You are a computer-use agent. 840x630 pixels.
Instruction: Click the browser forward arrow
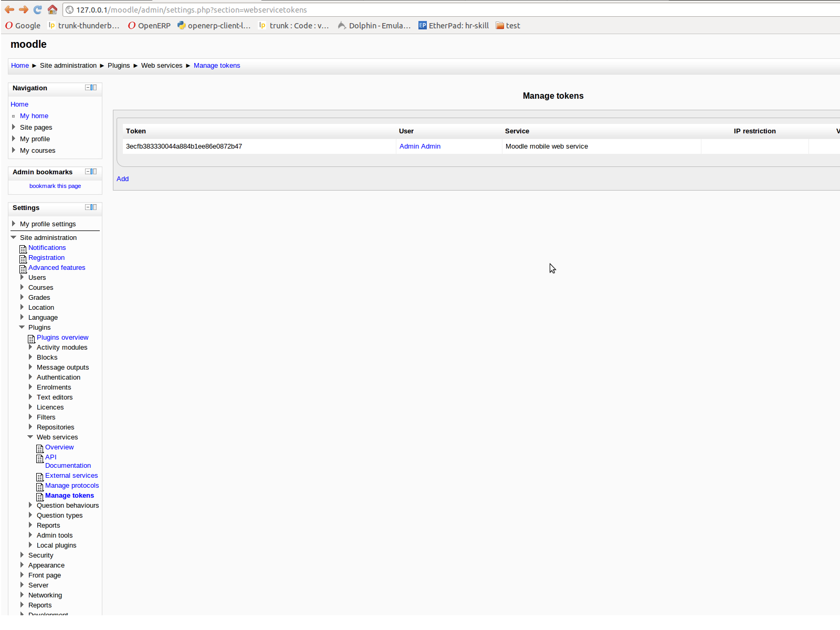(x=24, y=9)
